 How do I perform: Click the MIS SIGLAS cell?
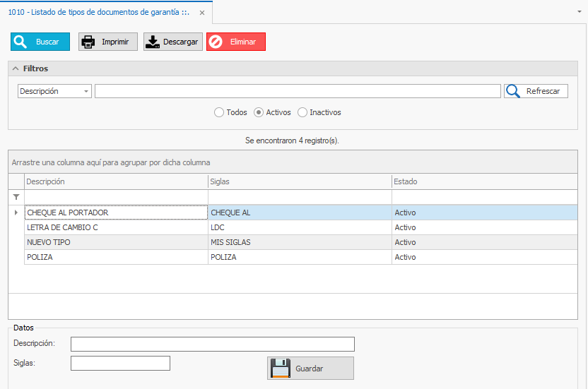300,242
